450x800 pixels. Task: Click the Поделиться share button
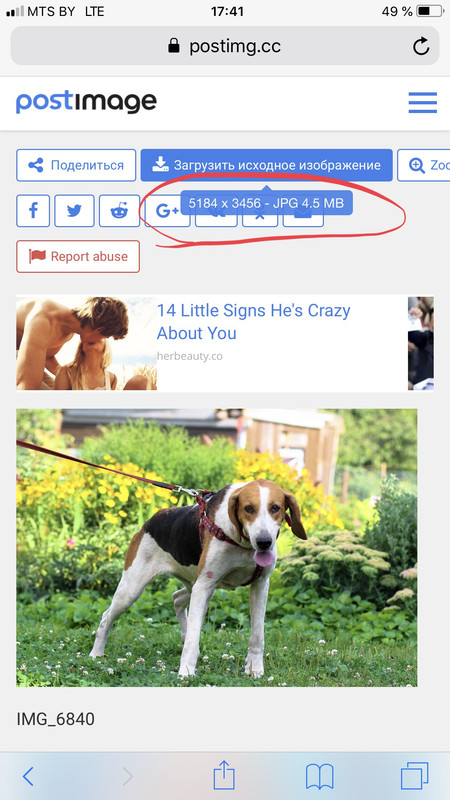pyautogui.click(x=76, y=165)
